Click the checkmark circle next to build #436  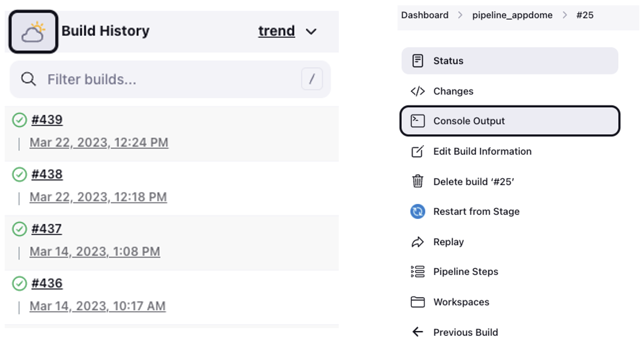tap(20, 283)
